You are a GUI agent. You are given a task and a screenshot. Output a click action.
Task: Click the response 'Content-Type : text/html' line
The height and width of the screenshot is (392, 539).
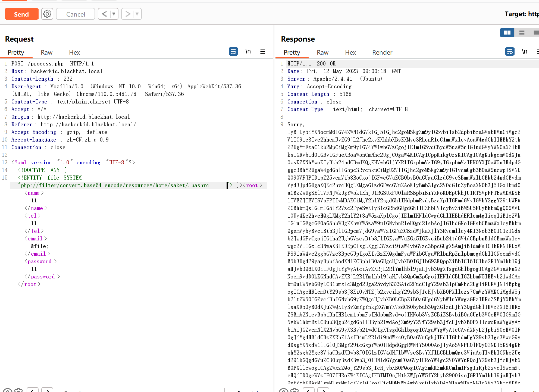348,109
